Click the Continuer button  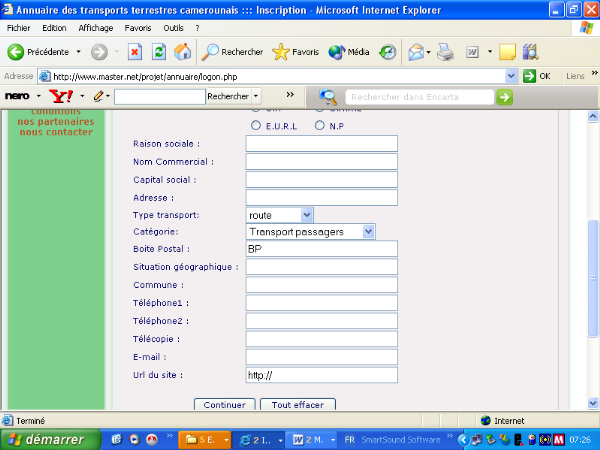click(225, 404)
